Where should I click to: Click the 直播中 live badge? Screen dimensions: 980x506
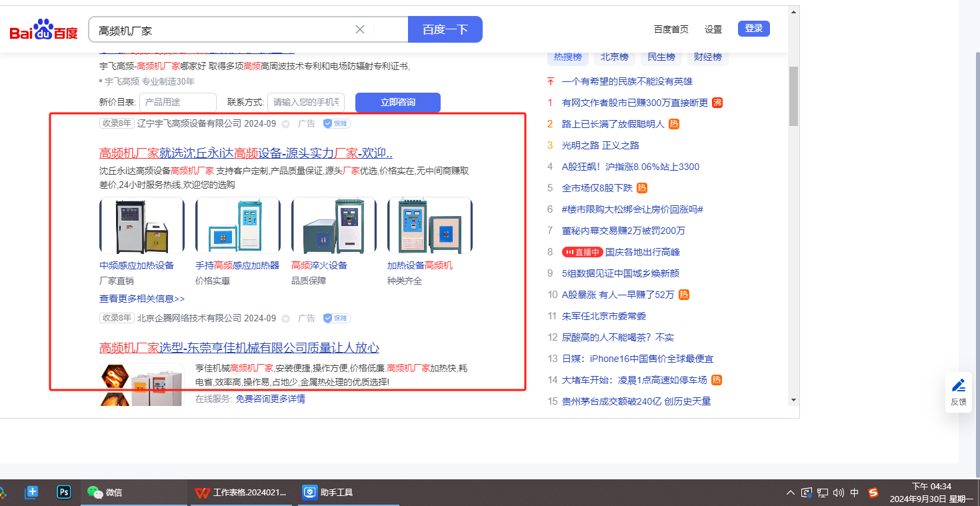(x=582, y=252)
